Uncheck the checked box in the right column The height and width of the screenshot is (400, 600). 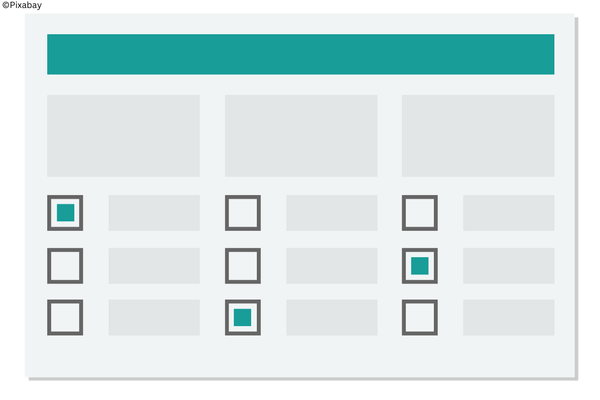pos(420,266)
